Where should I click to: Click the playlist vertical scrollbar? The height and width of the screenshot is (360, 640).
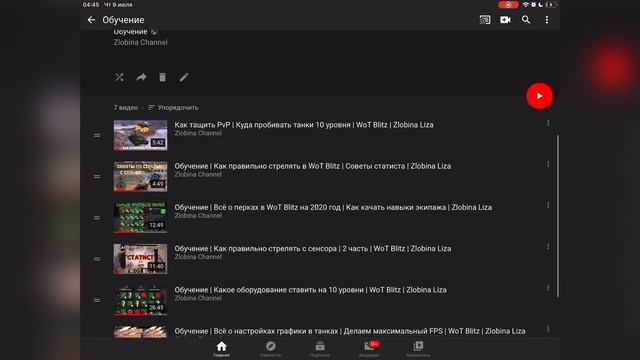pyautogui.click(x=558, y=216)
